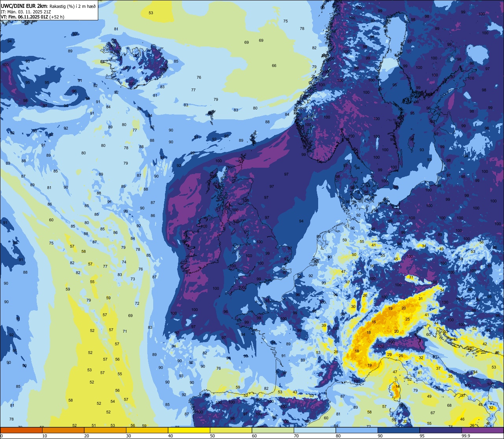504x439 pixels.
Task: Click the 70–80% pale blue legend swatch
Action: 315,430
